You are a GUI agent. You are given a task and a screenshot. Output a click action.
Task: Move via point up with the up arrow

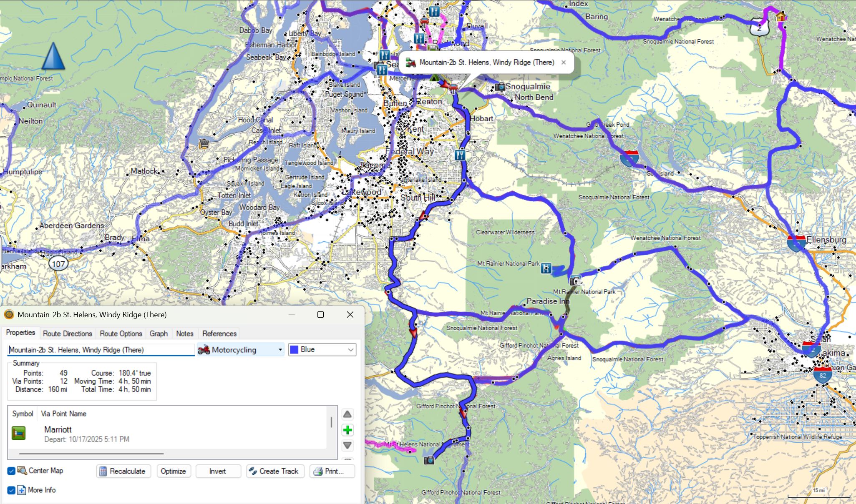click(347, 414)
